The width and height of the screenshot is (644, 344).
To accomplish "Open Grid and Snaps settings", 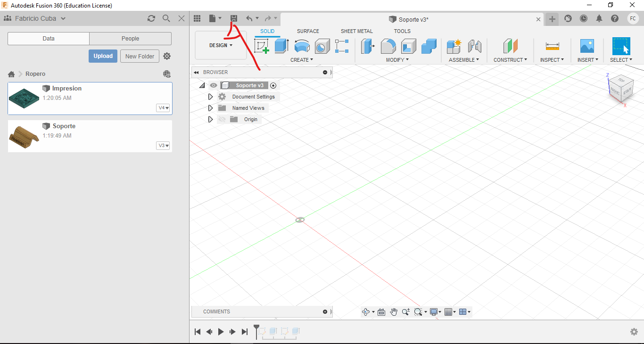I will (x=448, y=312).
